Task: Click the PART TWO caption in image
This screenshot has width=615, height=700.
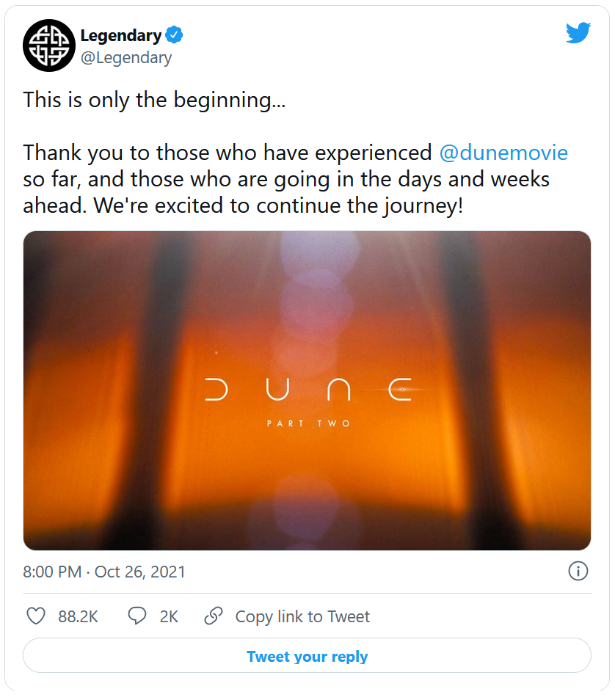Action: (x=308, y=423)
